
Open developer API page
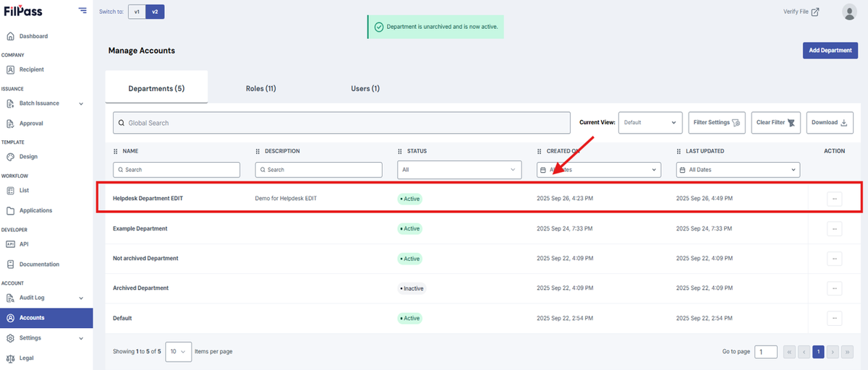[x=24, y=244]
